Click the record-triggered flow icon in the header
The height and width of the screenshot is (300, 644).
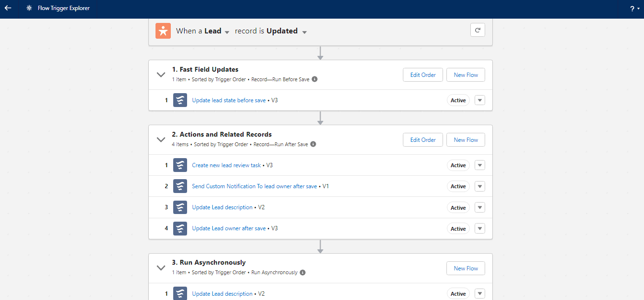(163, 31)
